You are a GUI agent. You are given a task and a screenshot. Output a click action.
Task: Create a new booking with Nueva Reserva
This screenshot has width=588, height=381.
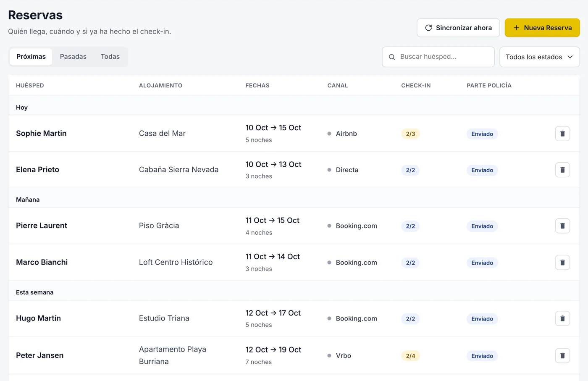[x=542, y=28]
